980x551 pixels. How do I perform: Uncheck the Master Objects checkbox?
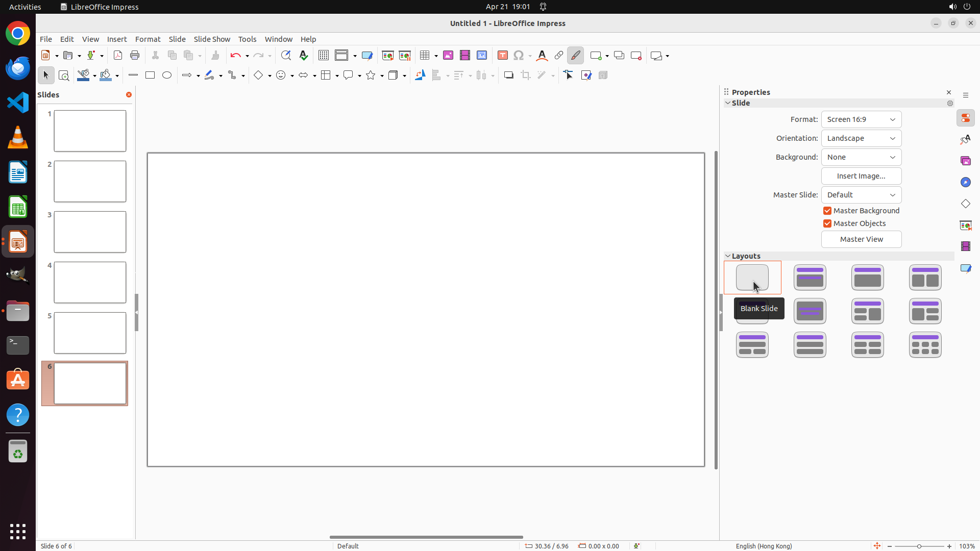click(827, 223)
